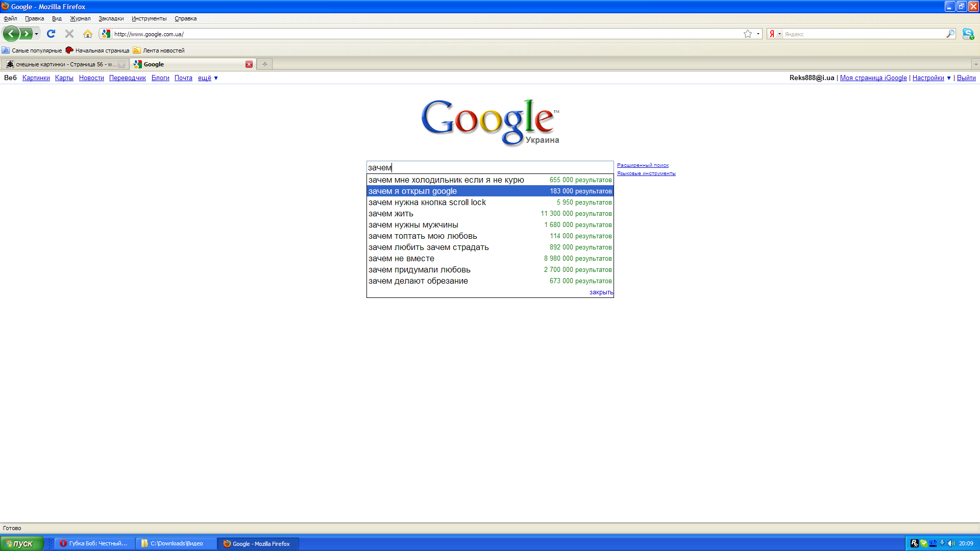Click the Yandex search magnifier icon
Screen dimensions: 980x551
[x=950, y=34]
